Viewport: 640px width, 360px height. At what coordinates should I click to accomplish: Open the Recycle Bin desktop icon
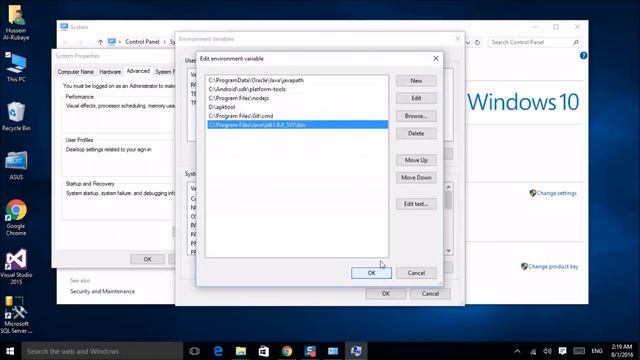[16, 116]
